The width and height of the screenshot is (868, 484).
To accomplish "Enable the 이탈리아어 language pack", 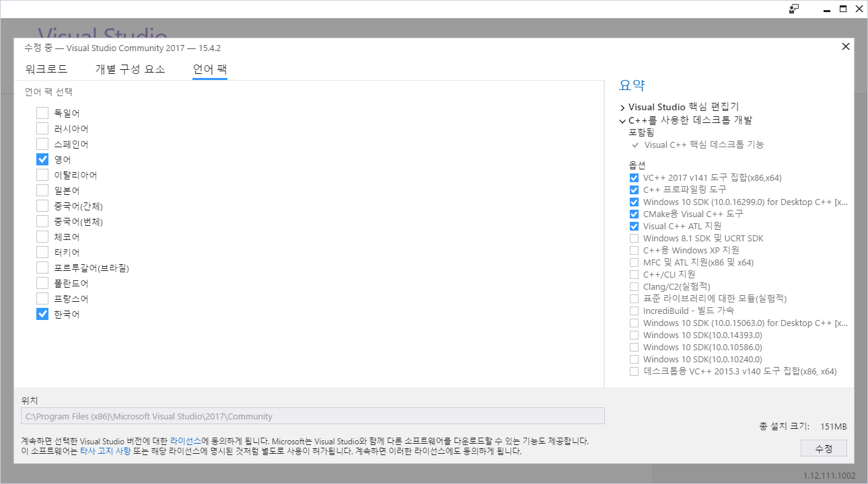I will point(42,175).
